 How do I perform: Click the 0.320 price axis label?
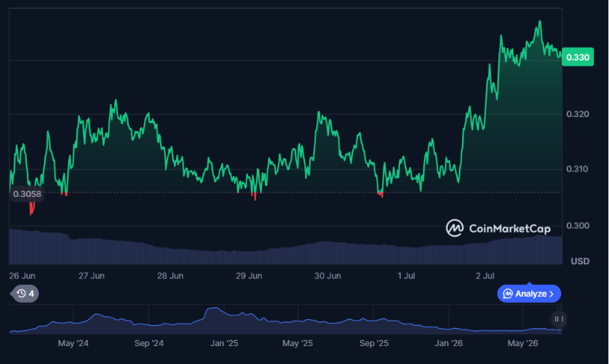pyautogui.click(x=578, y=114)
